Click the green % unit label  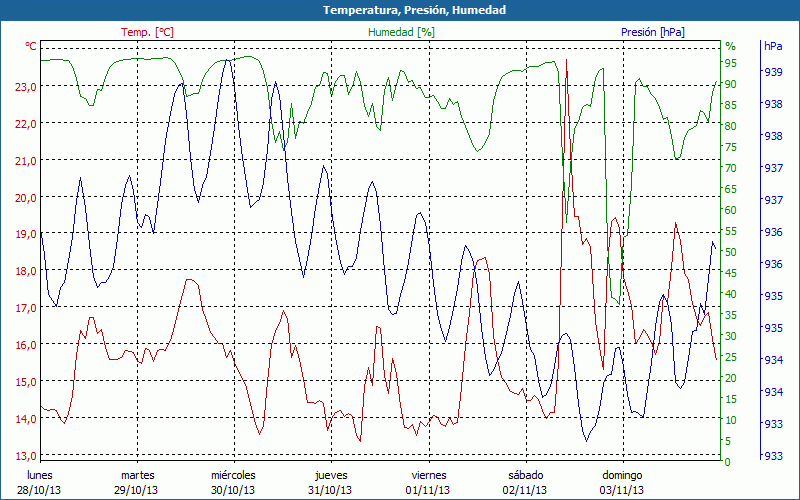[730, 47]
